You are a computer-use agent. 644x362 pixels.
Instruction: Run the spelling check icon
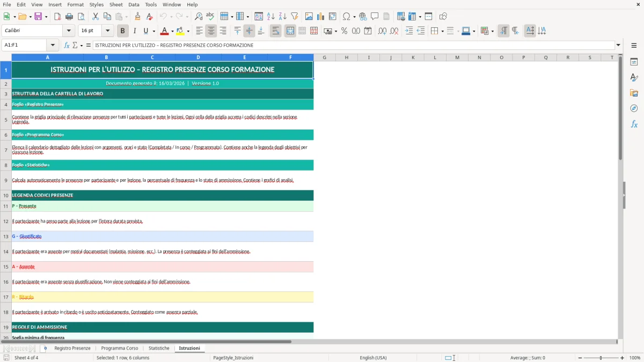[210, 17]
